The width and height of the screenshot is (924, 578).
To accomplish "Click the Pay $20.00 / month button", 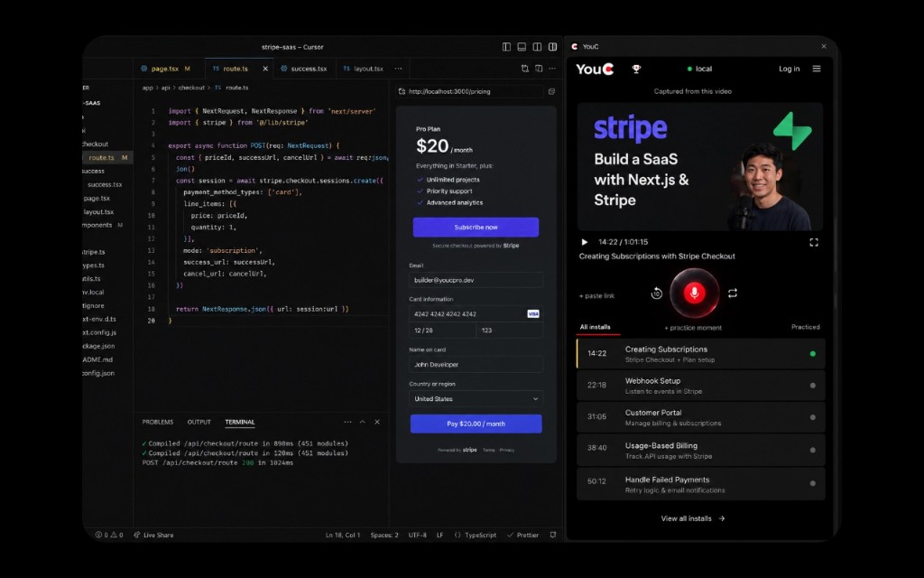I will tap(476, 424).
